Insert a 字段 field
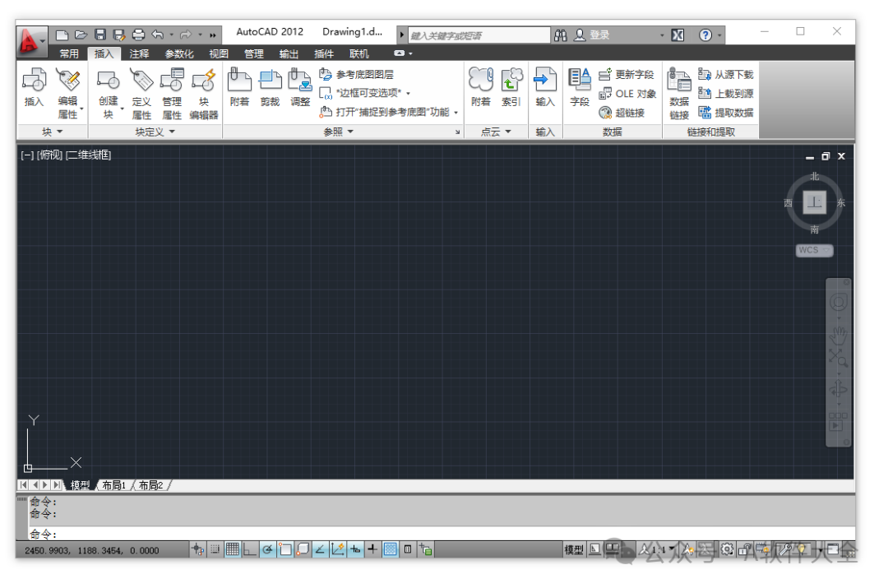 580,87
